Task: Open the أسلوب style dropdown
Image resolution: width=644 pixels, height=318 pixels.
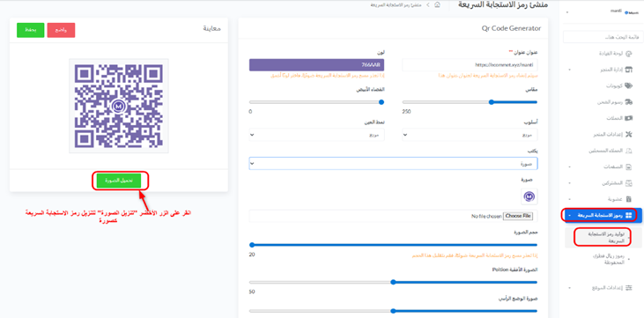Action: (470, 135)
